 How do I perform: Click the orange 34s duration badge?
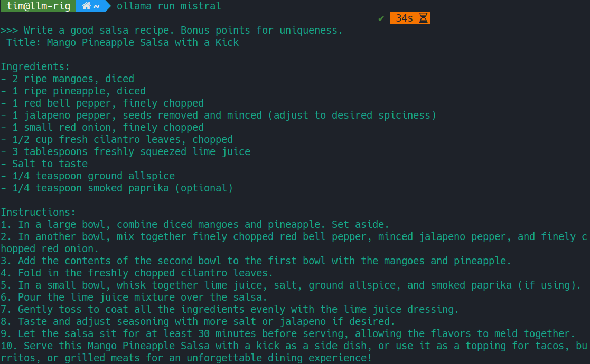click(x=404, y=18)
